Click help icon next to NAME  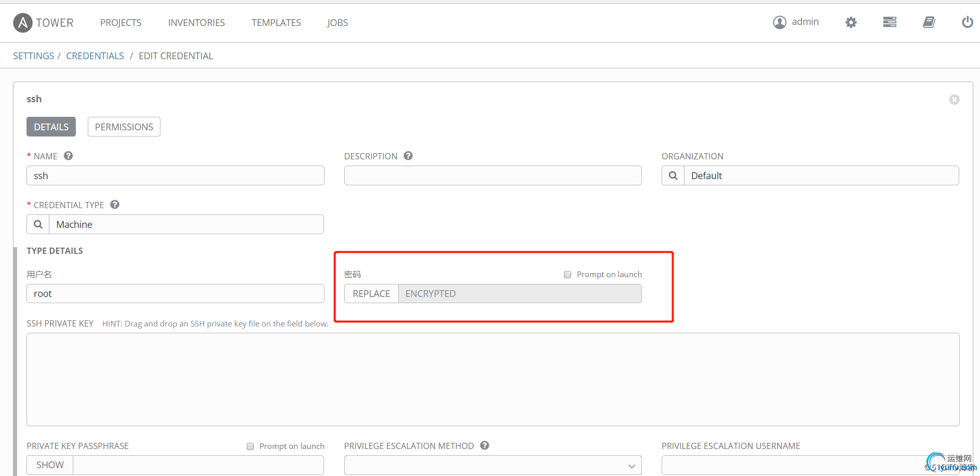pyautogui.click(x=68, y=156)
